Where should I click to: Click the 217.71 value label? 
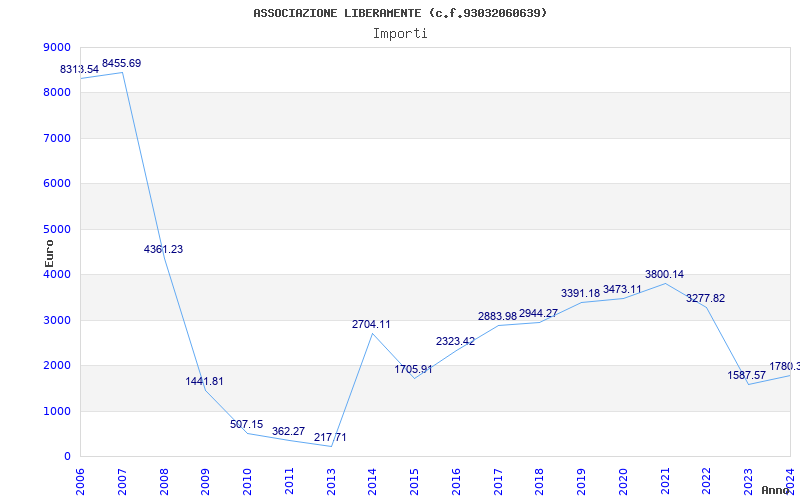point(330,437)
